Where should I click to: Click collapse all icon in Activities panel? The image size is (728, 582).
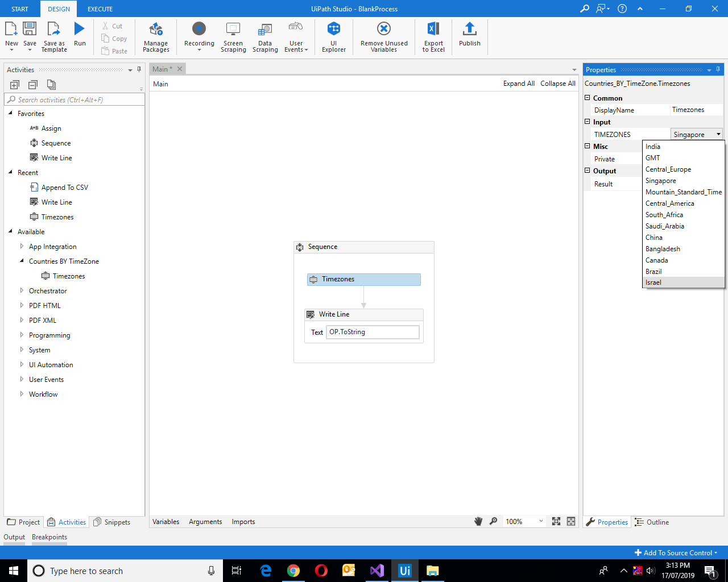pyautogui.click(x=33, y=85)
